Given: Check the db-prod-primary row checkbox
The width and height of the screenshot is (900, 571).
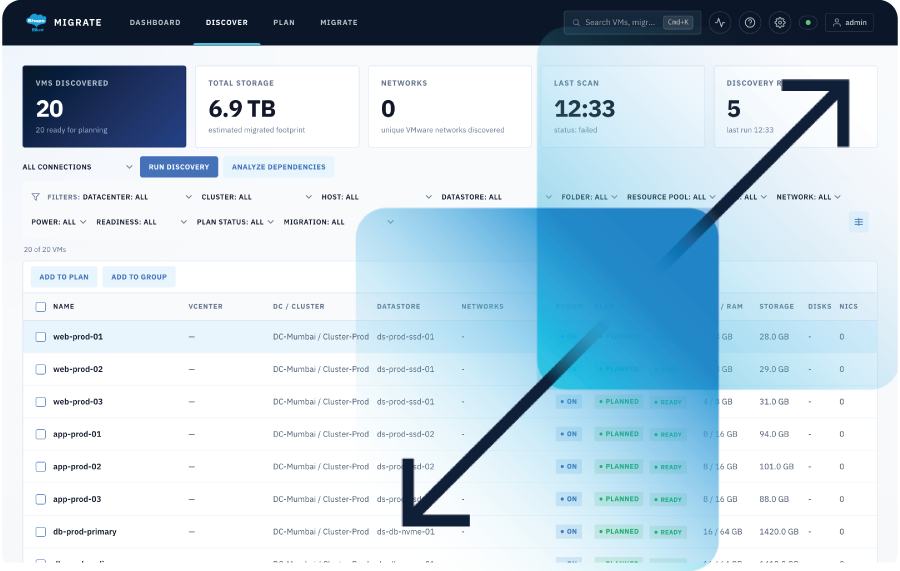Looking at the screenshot, I should pyautogui.click(x=41, y=532).
